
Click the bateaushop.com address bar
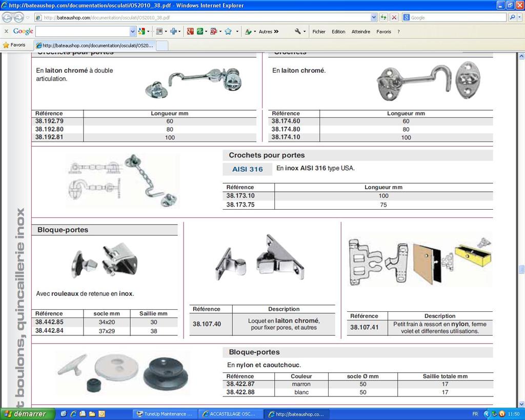tap(206, 17)
